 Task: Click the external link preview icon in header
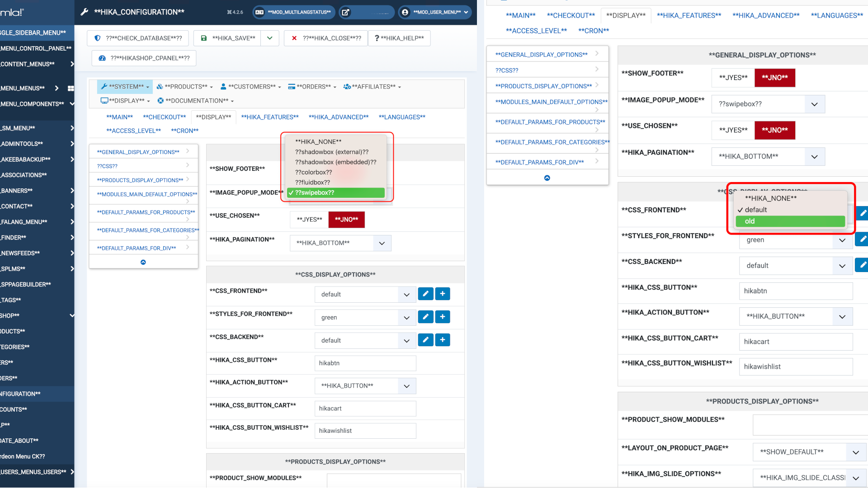pyautogui.click(x=345, y=12)
